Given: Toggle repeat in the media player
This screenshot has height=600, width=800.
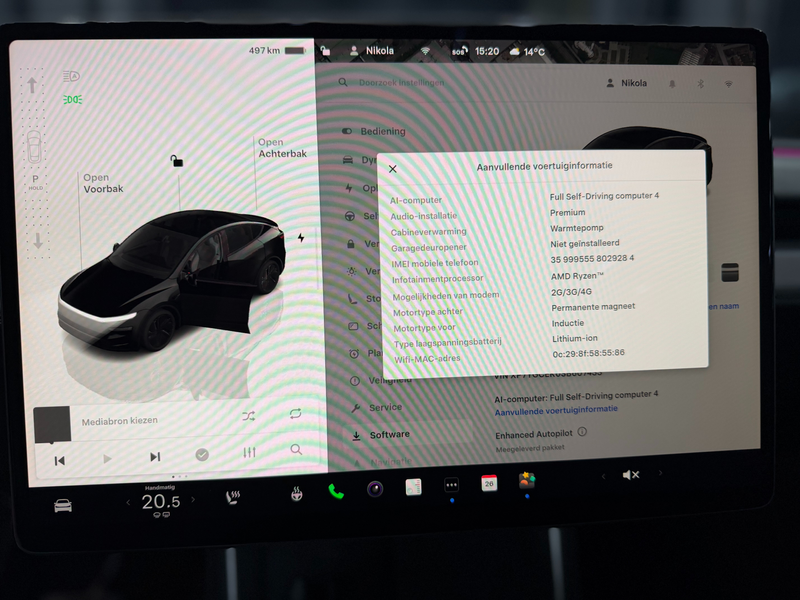Looking at the screenshot, I should [x=296, y=414].
